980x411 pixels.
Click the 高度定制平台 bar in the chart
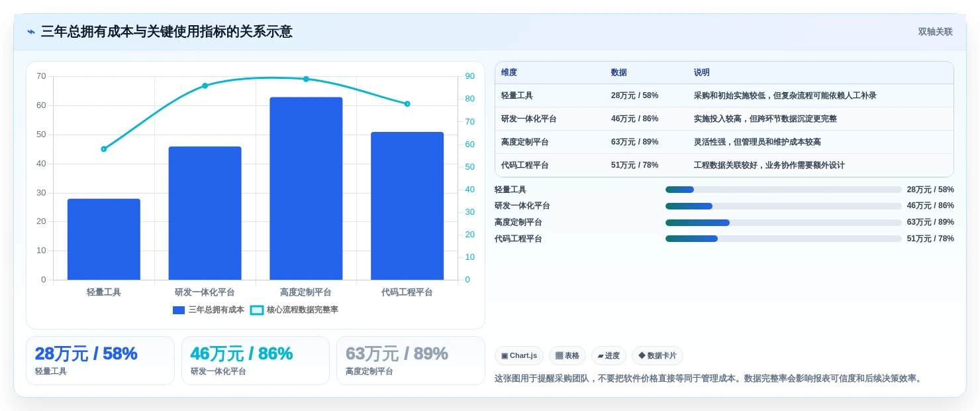[x=306, y=188]
